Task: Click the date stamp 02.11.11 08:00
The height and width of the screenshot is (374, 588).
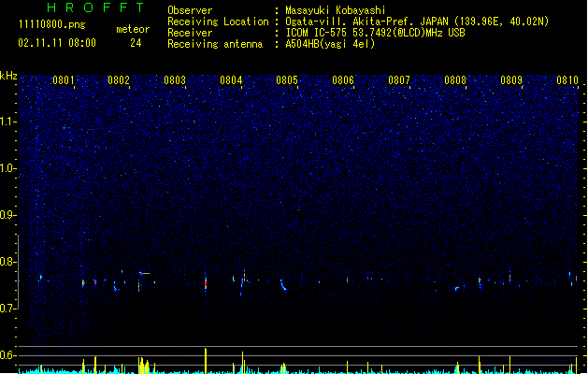Action: (x=57, y=43)
